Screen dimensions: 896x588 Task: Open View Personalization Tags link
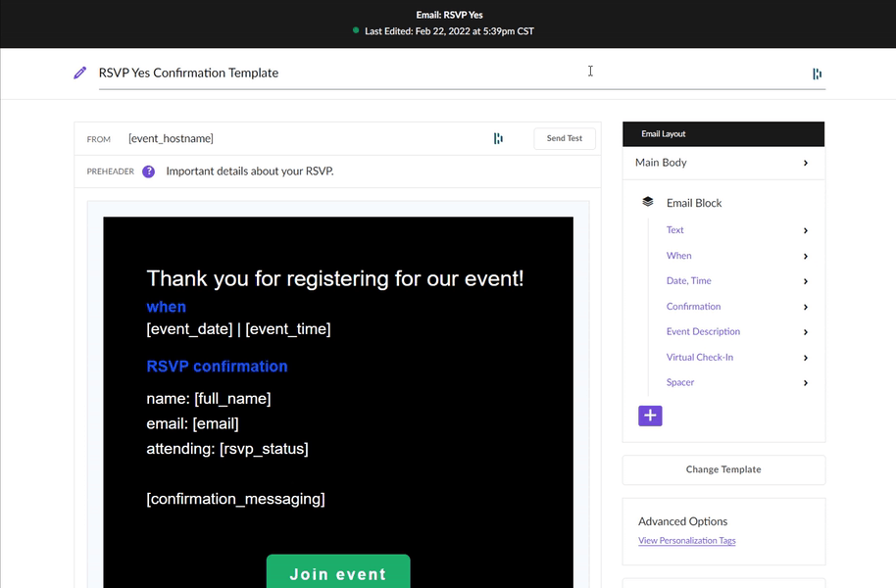(x=687, y=541)
